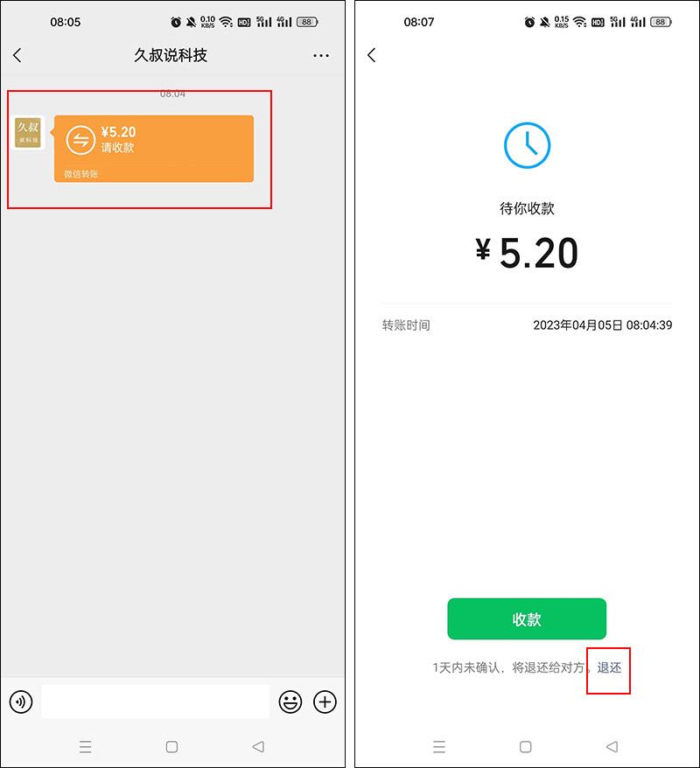The image size is (700, 768).
Task: Open the three-dot chat options menu
Action: (x=321, y=56)
